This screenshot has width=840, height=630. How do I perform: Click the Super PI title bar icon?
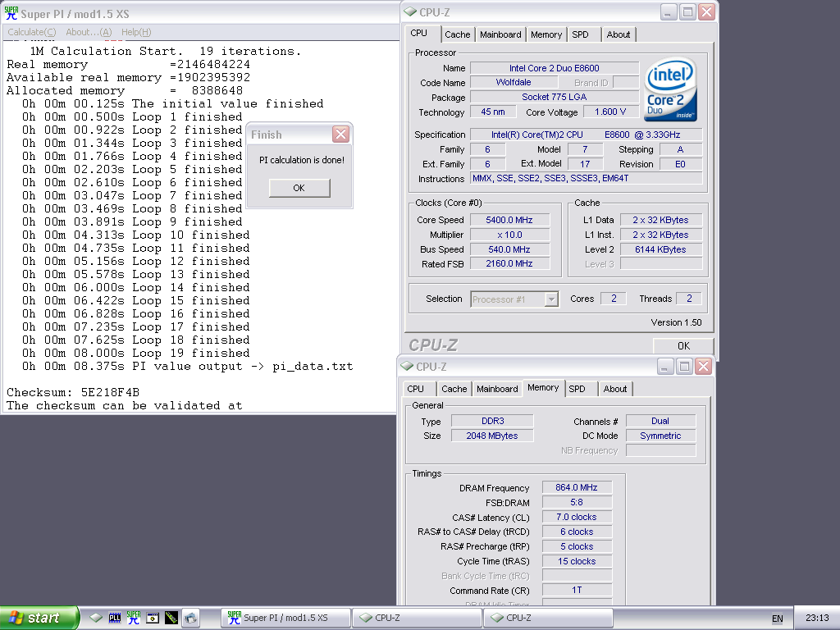coord(11,13)
